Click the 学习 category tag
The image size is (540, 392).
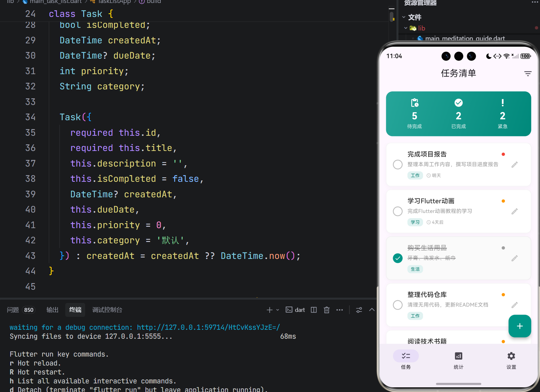[415, 222]
